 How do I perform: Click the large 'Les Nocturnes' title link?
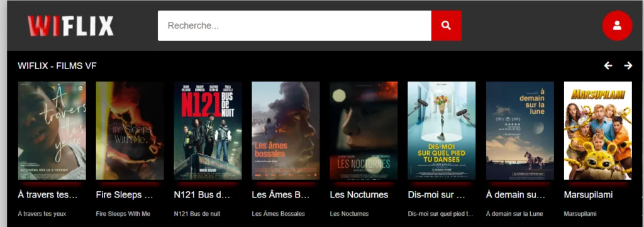[x=359, y=195]
